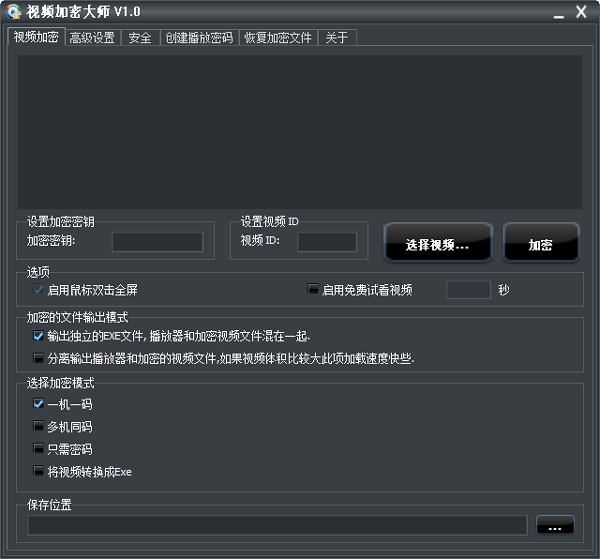Enable 分离输出播放器和加密的视频文件 option

39,358
